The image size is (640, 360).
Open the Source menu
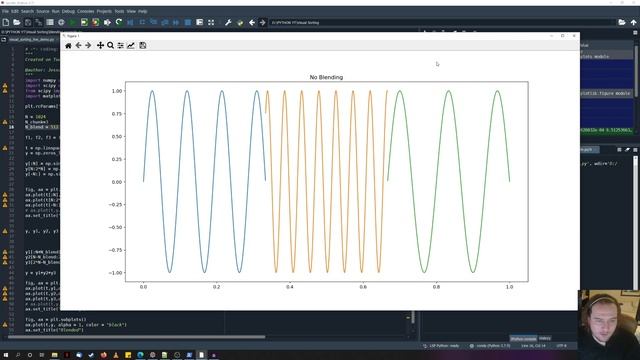[x=43, y=11]
